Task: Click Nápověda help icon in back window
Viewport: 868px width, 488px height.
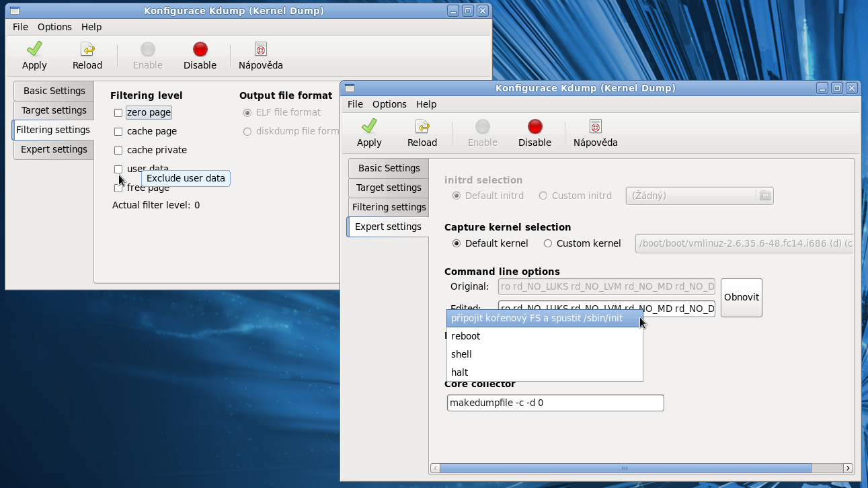Action: click(x=261, y=49)
